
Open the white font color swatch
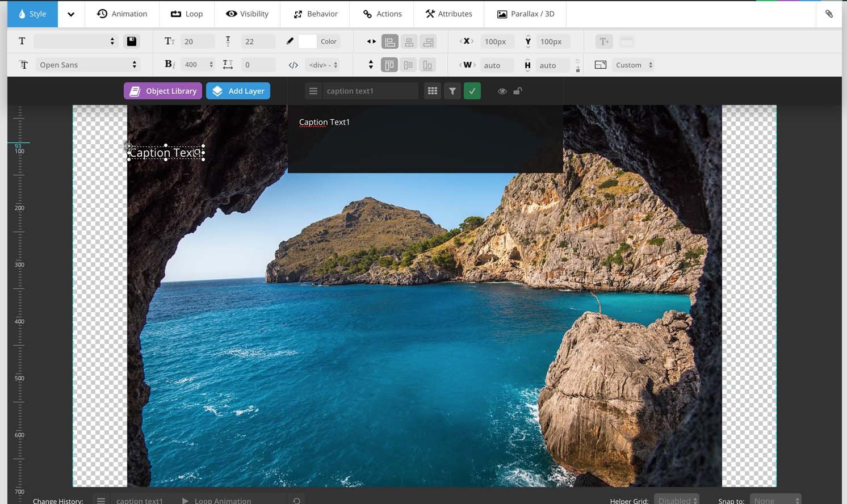pyautogui.click(x=307, y=41)
